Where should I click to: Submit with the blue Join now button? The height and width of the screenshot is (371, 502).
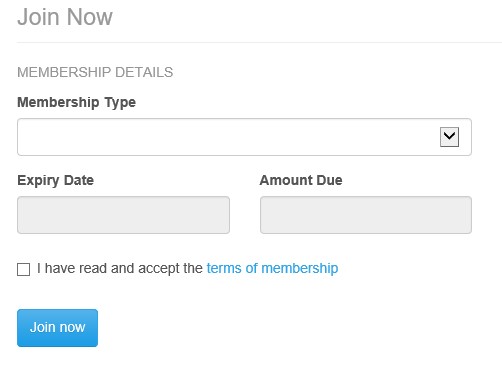pyautogui.click(x=57, y=328)
